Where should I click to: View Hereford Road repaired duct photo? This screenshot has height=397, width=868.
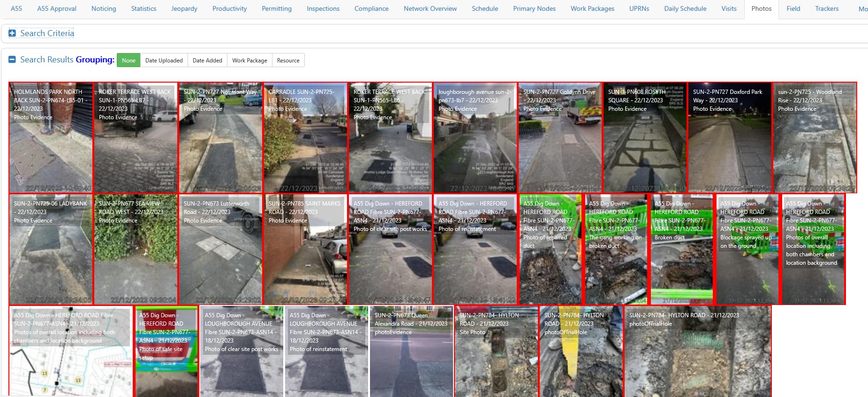[x=551, y=249]
